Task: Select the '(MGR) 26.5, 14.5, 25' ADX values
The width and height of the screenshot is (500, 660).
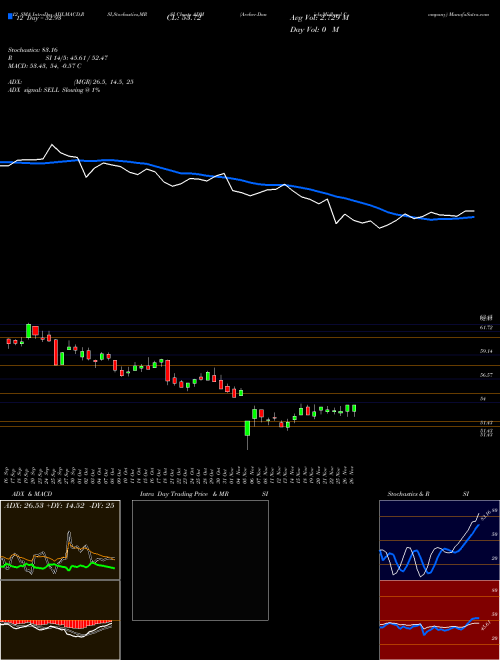Action: pyautogui.click(x=104, y=82)
